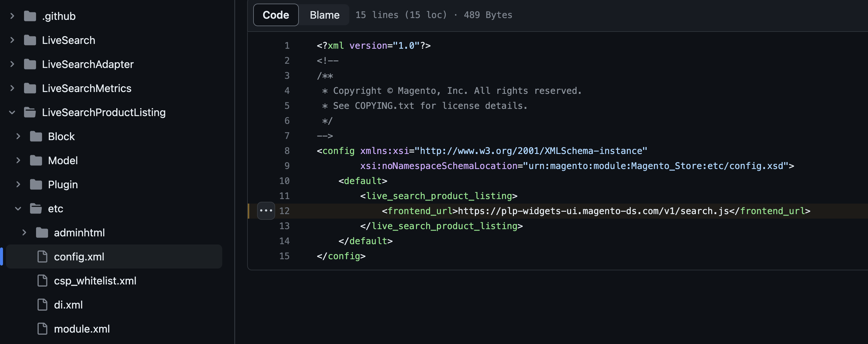Viewport: 868px width, 344px height.
Task: Click the .github folder icon
Action: pos(30,16)
